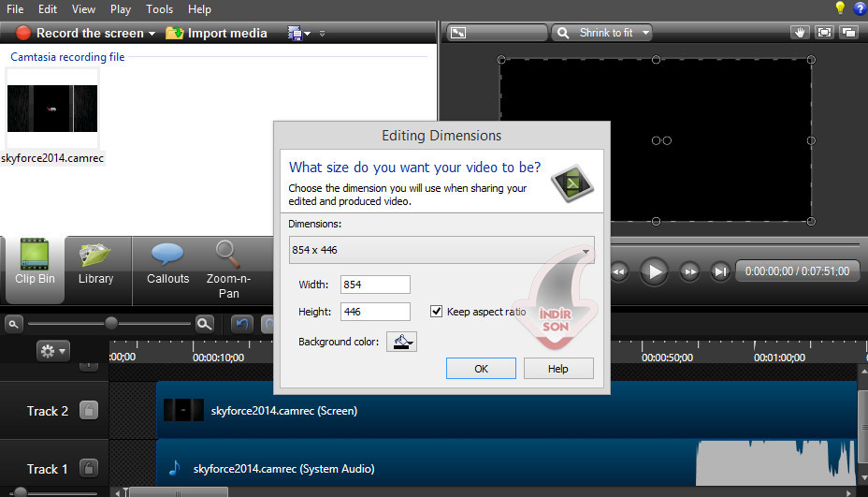
Task: Click timeline marker 00:00:50;00
Action: (x=667, y=358)
